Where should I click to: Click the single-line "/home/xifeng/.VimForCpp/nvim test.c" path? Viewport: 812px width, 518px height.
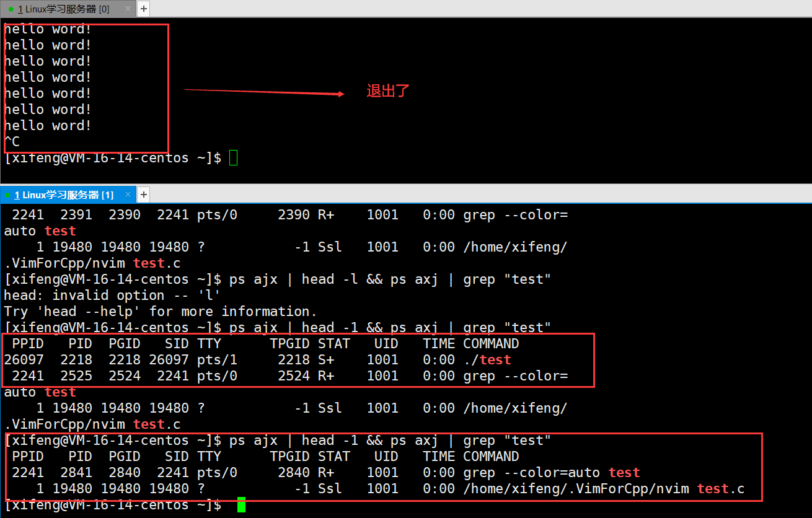coord(604,489)
